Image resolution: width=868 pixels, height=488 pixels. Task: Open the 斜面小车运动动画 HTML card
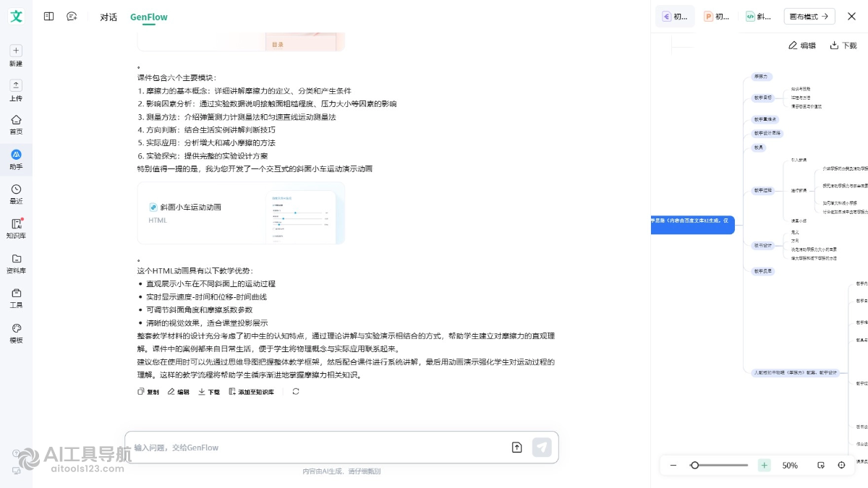241,213
